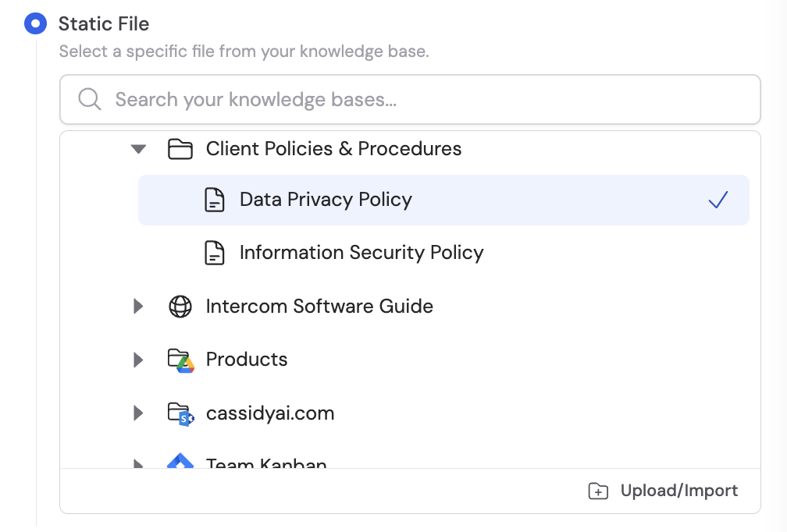
Task: Click the magnifying glass search icon
Action: [x=89, y=99]
